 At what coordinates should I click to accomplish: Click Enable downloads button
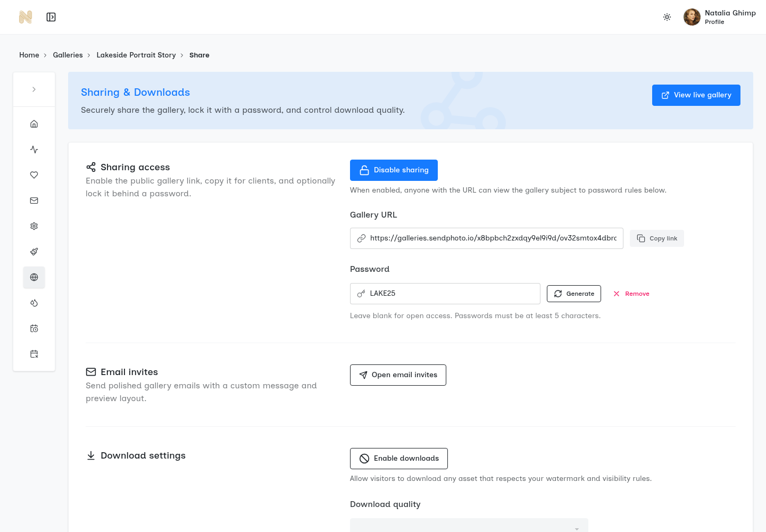tap(399, 459)
